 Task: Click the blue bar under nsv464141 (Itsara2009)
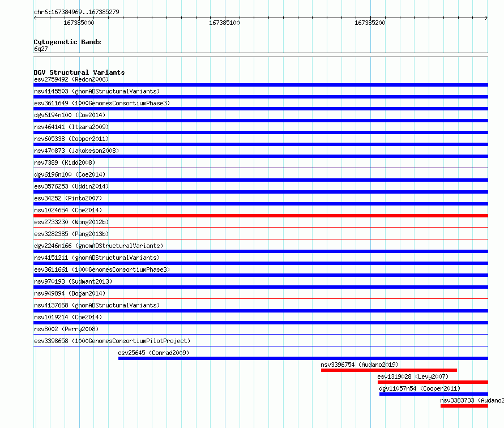tap(260, 132)
